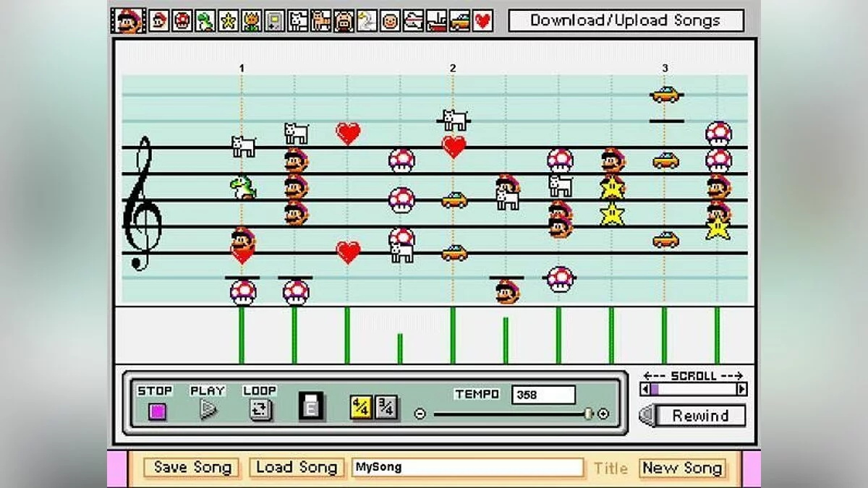Screen dimensions: 868x488
Task: Click the title field containing MySong
Action: [x=468, y=468]
